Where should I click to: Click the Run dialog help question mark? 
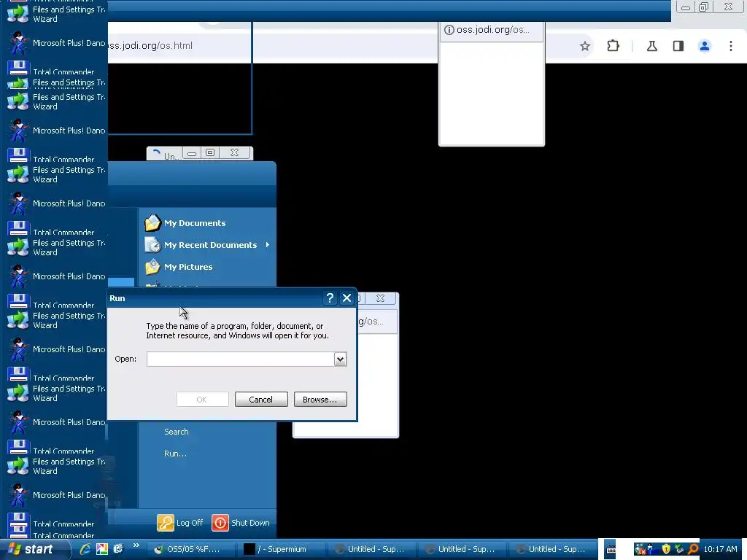point(330,298)
